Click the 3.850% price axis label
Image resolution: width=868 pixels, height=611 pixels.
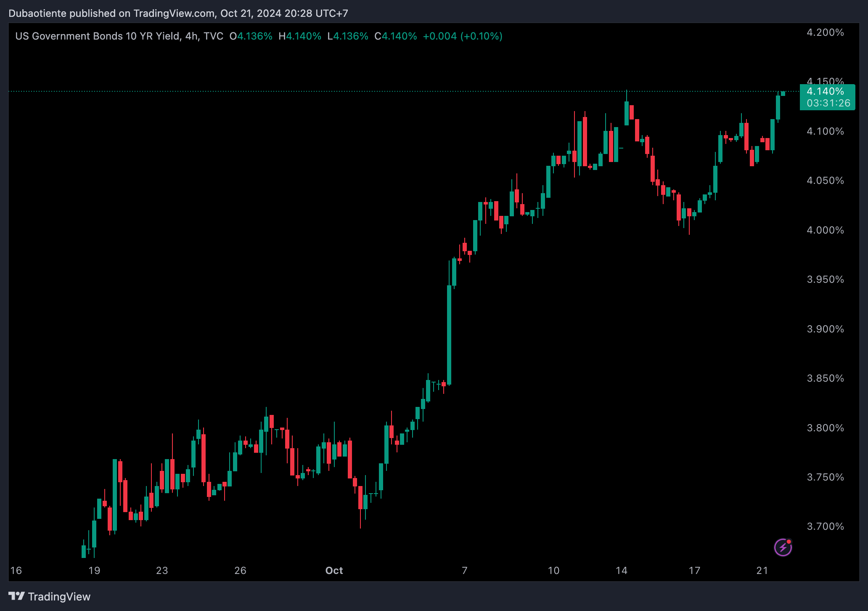[825, 378]
